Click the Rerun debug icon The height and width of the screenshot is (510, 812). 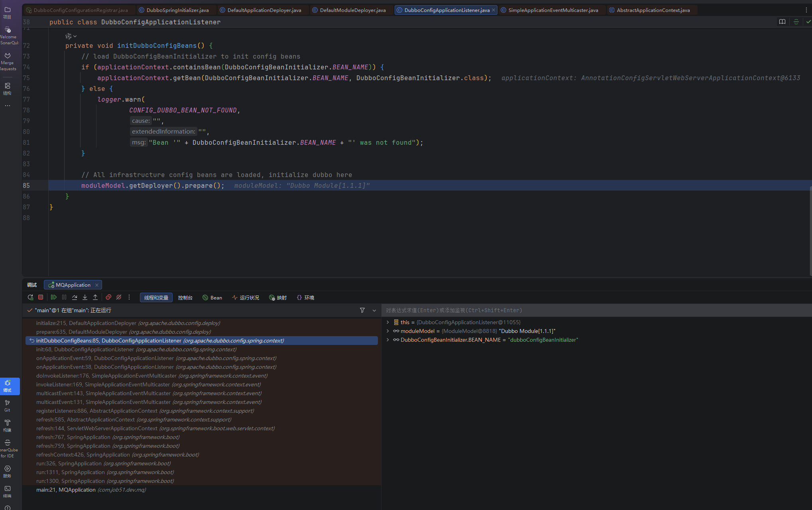(30, 297)
